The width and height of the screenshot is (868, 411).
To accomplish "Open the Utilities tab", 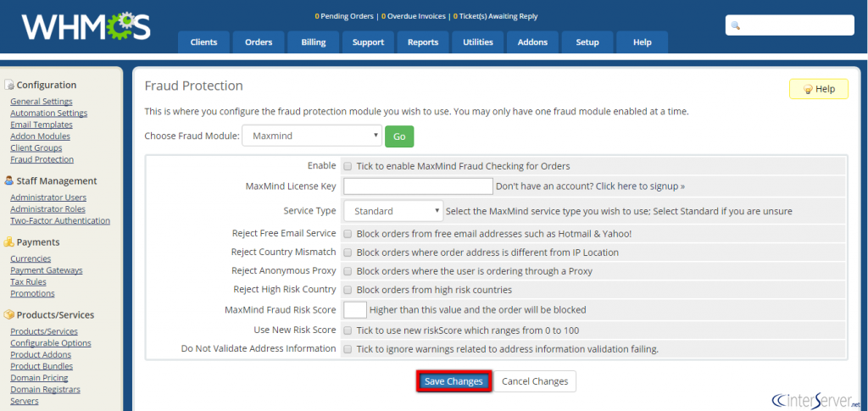I will click(478, 42).
